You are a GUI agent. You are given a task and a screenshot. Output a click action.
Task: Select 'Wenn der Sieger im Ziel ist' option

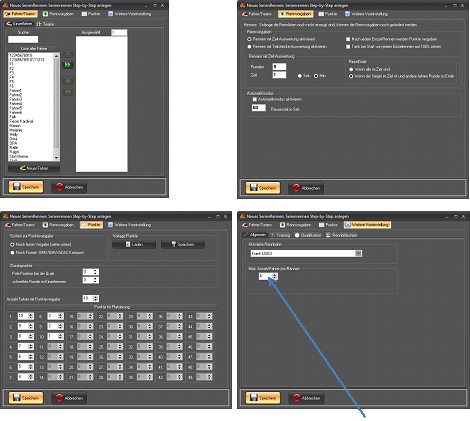[x=351, y=76]
